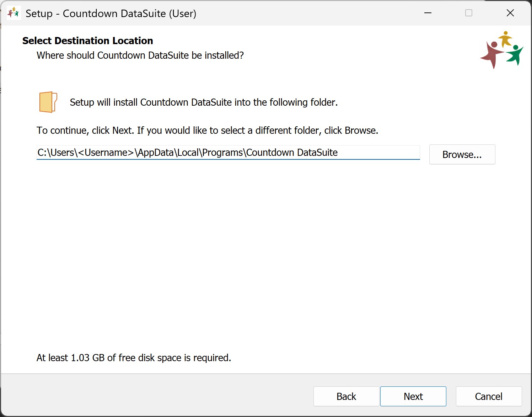Click 'Where should Countdown DataSuite be installed?' text
The image size is (532, 417).
coord(140,56)
